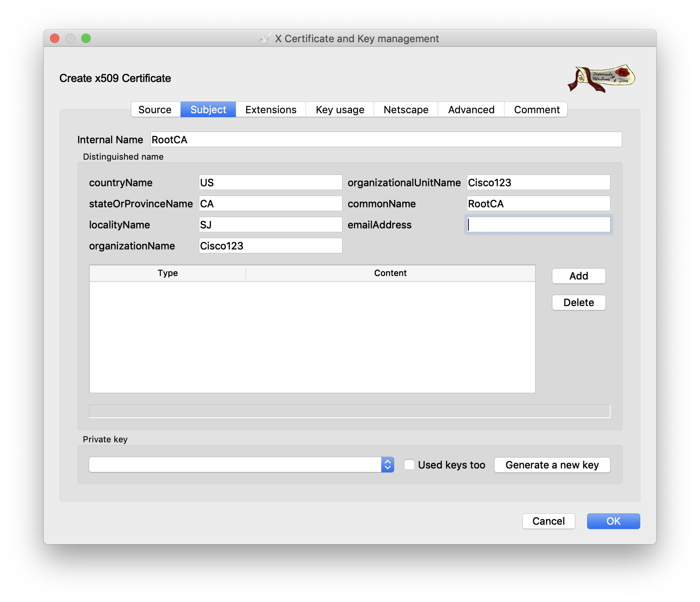This screenshot has width=700, height=602.
Task: Click the organizationName field containing Cisco123
Action: [270, 246]
